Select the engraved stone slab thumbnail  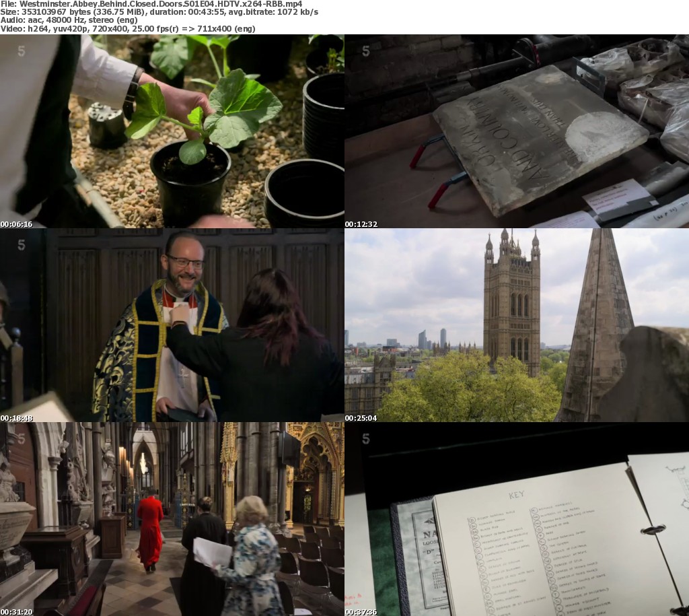point(517,131)
